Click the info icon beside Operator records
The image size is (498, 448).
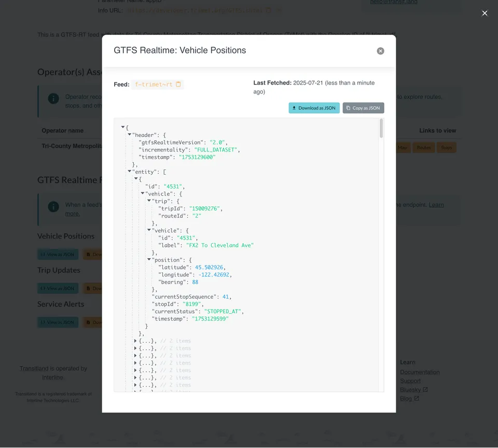53,99
